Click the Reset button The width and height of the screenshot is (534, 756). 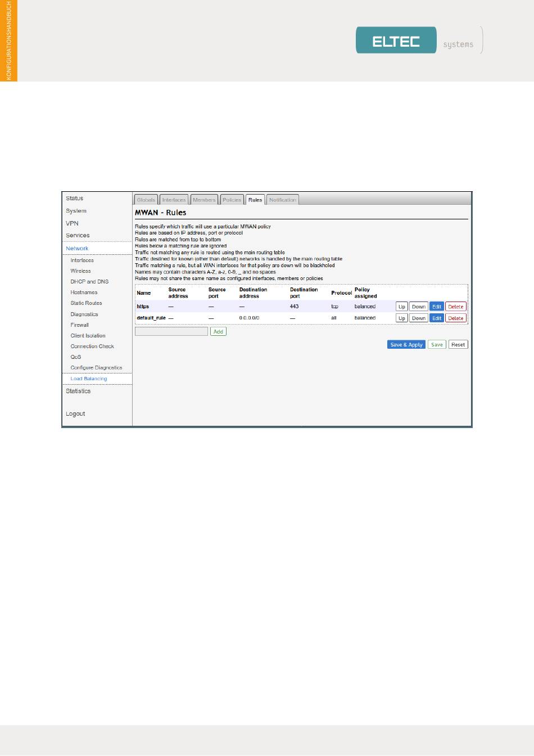(458, 344)
